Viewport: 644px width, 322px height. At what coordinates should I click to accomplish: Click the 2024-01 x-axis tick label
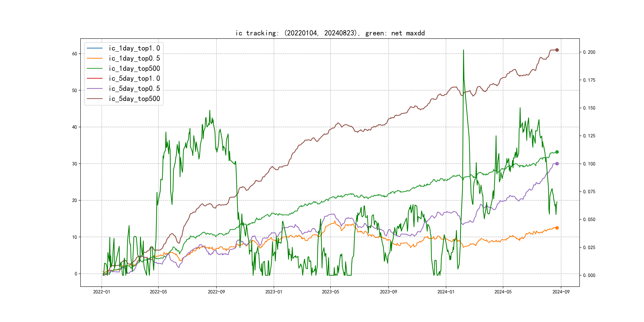(x=446, y=292)
